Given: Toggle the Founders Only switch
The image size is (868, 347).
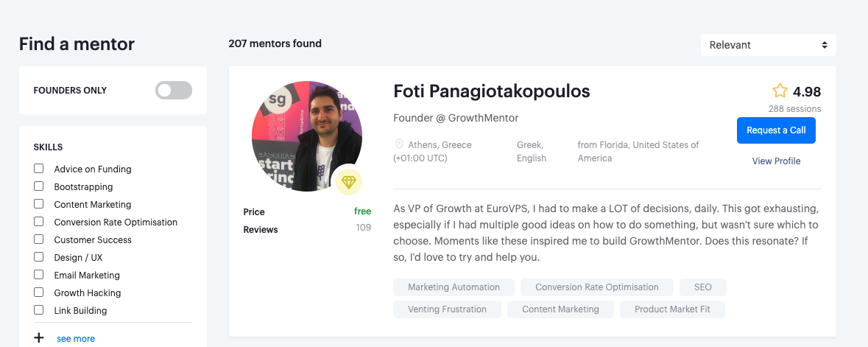Looking at the screenshot, I should coord(174,91).
